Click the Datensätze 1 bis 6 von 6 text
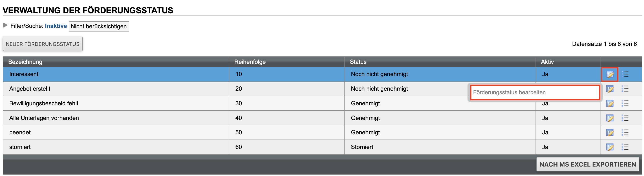Viewport: 644px width, 176px height. click(604, 44)
